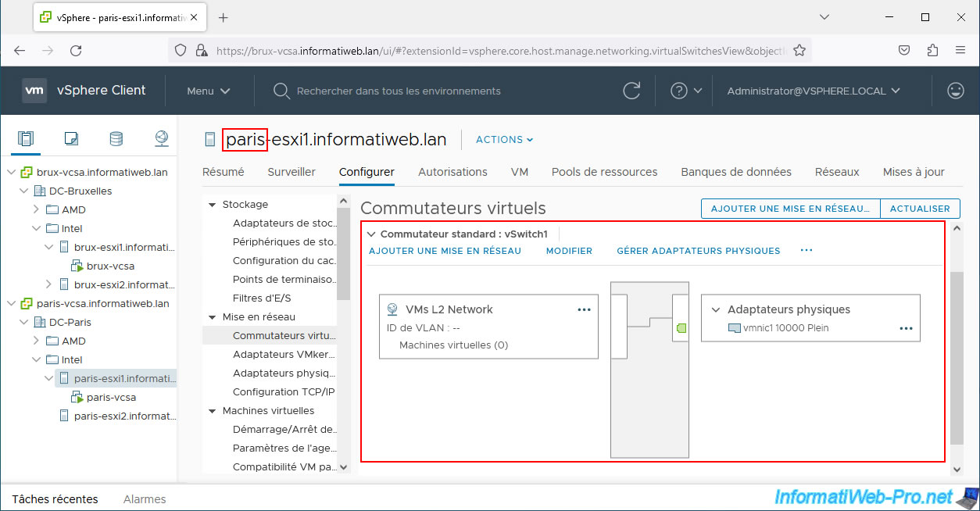Viewport: 980px width, 511px height.
Task: Collapse the Adaptateurs physiques box
Action: coord(716,309)
